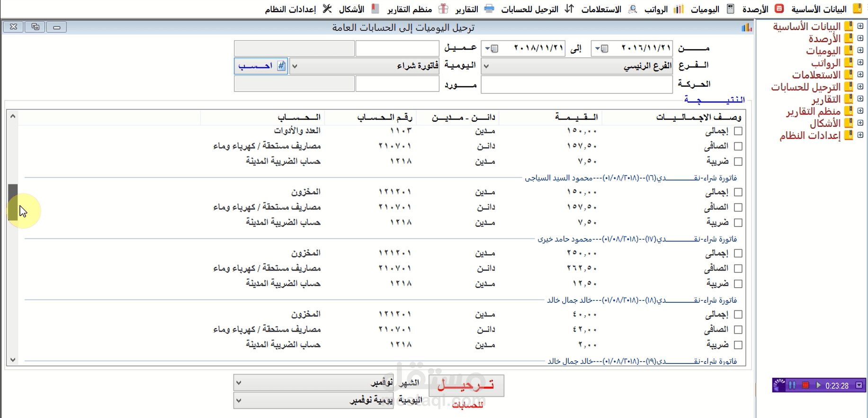
Task: Click the منظم التقارير icon in top menu
Action: pyautogui.click(x=443, y=9)
